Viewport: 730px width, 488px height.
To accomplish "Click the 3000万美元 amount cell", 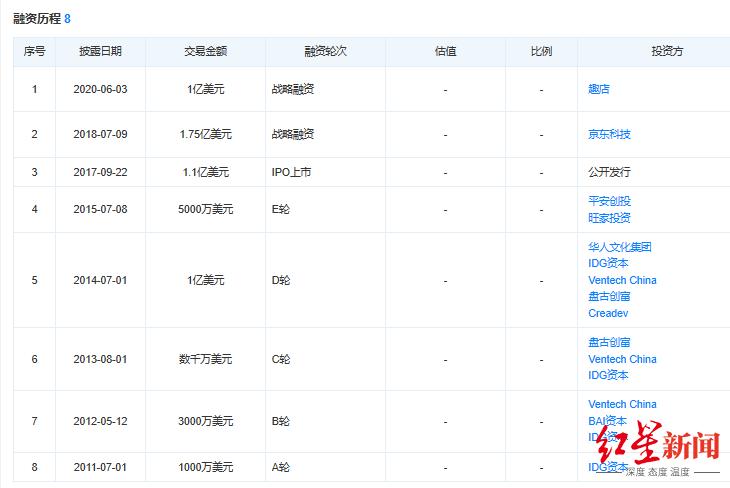I will pyautogui.click(x=205, y=421).
